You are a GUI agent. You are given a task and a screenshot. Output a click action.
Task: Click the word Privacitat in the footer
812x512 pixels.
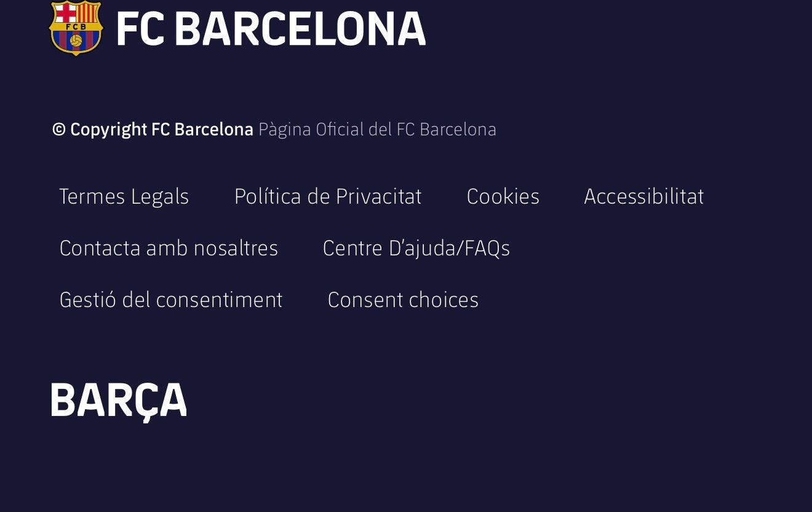pyautogui.click(x=378, y=196)
